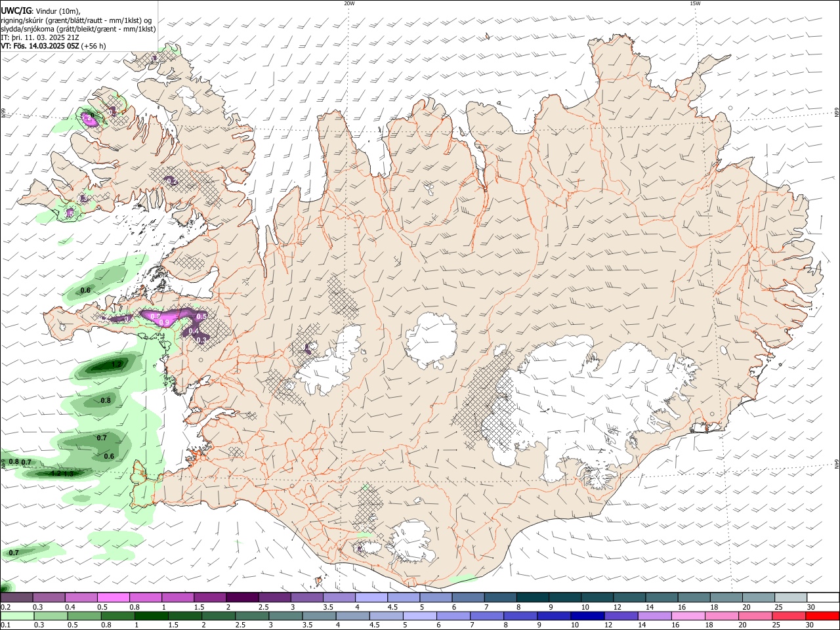This screenshot has height=630, width=840.
Task: Click the '0.1' label in the bottom legend row
Action: 5,625
